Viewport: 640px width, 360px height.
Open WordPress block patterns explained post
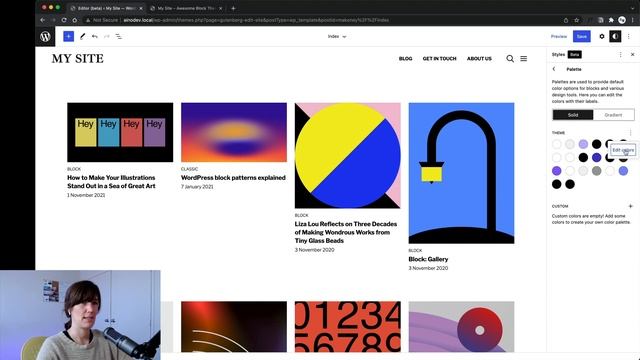coord(233,178)
